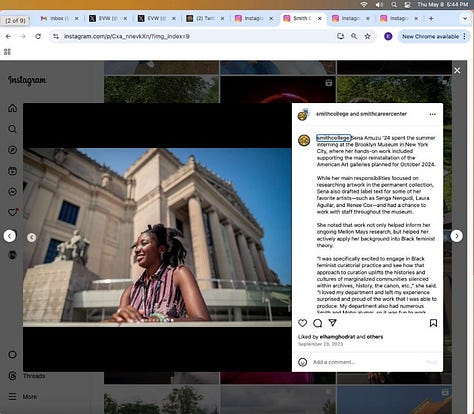Open the smithcareercenter profile from the post header
Image resolution: width=474 pixels, height=414 pixels.
[x=384, y=114]
